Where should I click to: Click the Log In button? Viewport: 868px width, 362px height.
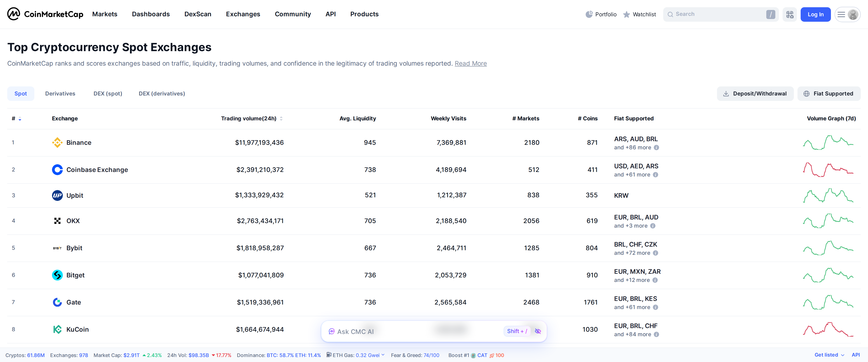(815, 14)
